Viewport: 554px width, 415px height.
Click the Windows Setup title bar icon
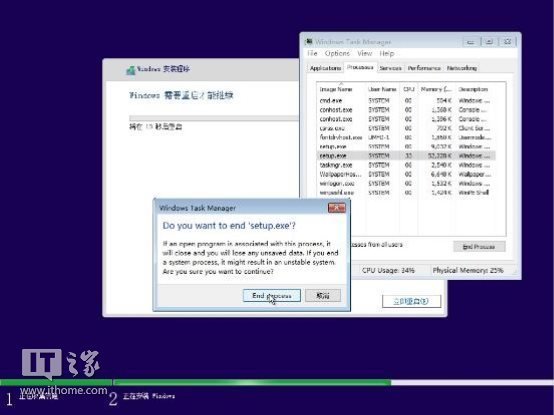tap(130, 70)
